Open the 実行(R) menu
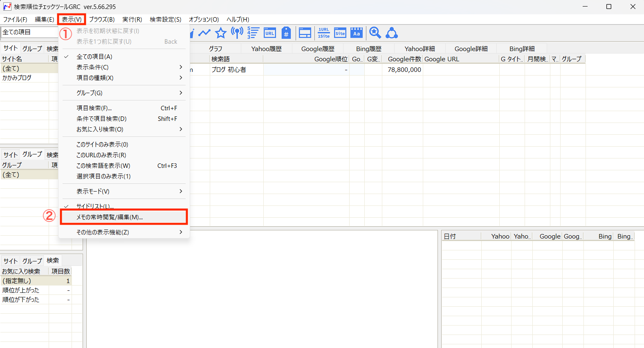 point(132,19)
